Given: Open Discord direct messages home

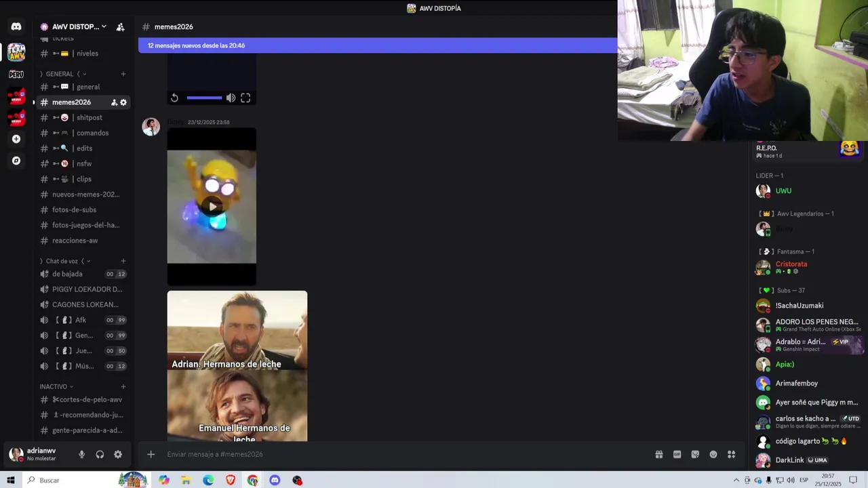Looking at the screenshot, I should click(16, 26).
